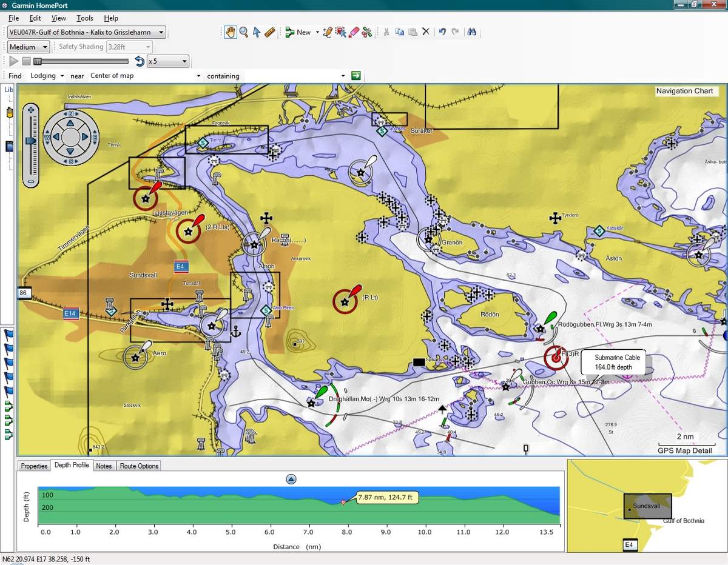Click the zoom-out minus on map slider
The image size is (728, 565).
pyautogui.click(x=31, y=182)
